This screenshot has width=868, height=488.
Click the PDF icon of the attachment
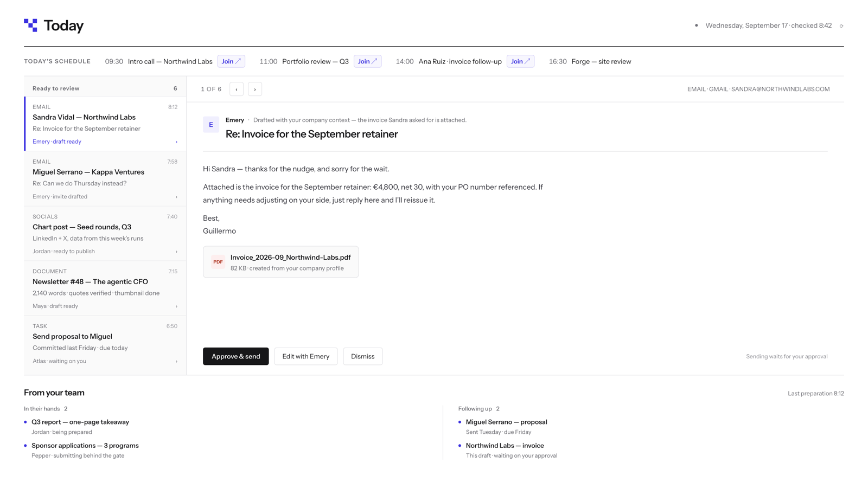click(218, 262)
